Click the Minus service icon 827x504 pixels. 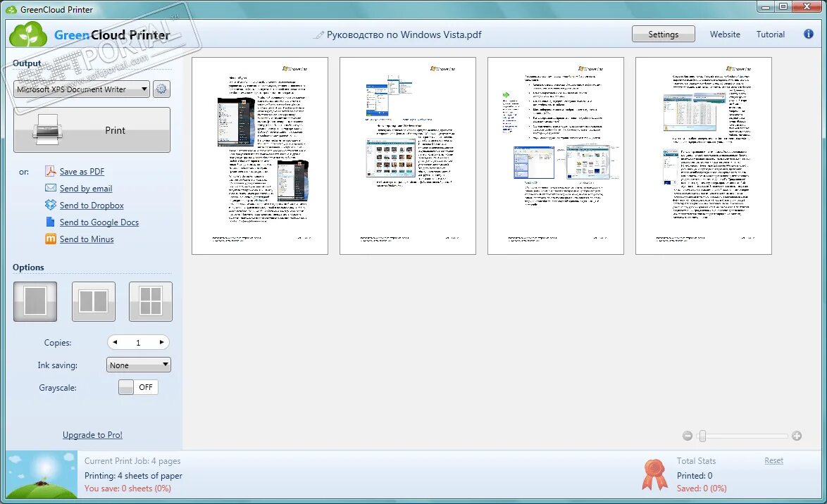pyautogui.click(x=51, y=239)
